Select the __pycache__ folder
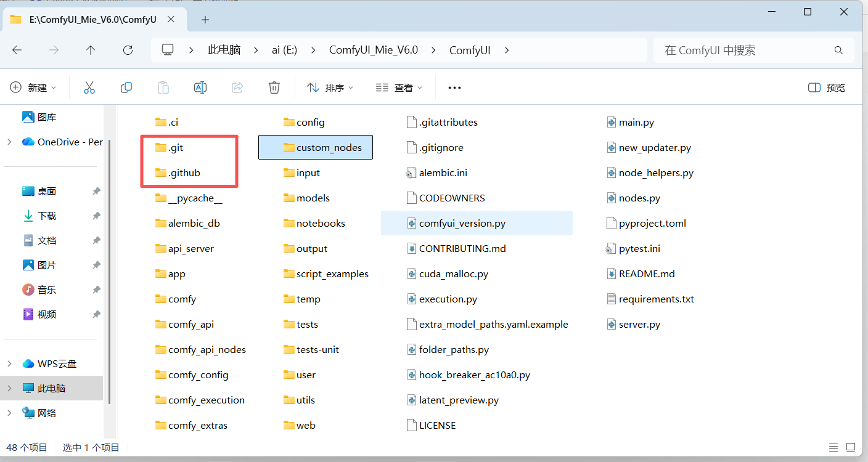 click(x=189, y=198)
